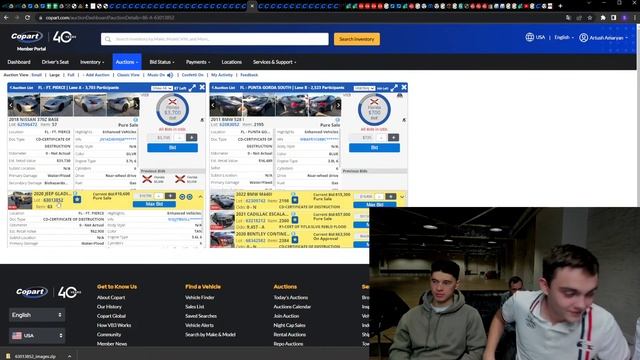Open the video/audio dropdown in FT. PIERCE panel header
Image resolution: width=640 pixels, height=360 pixels.
[x=162, y=88]
